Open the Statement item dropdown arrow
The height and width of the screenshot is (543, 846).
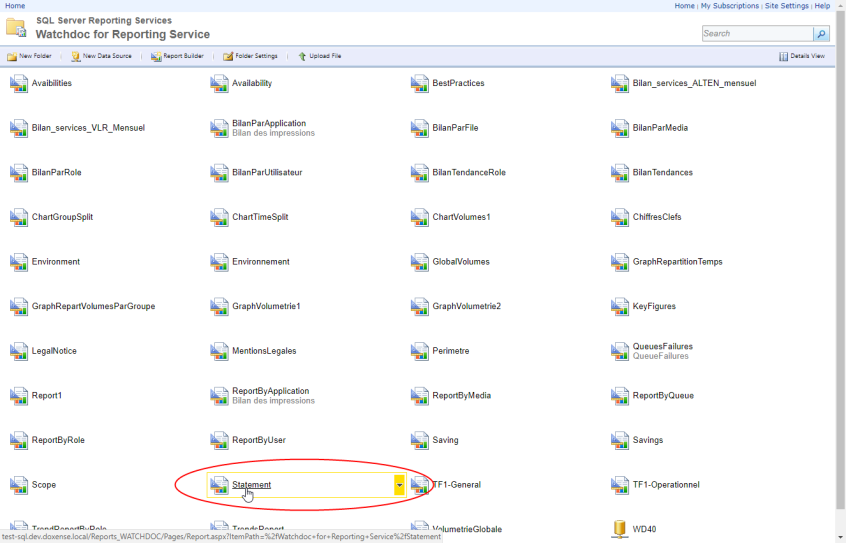[x=399, y=485]
